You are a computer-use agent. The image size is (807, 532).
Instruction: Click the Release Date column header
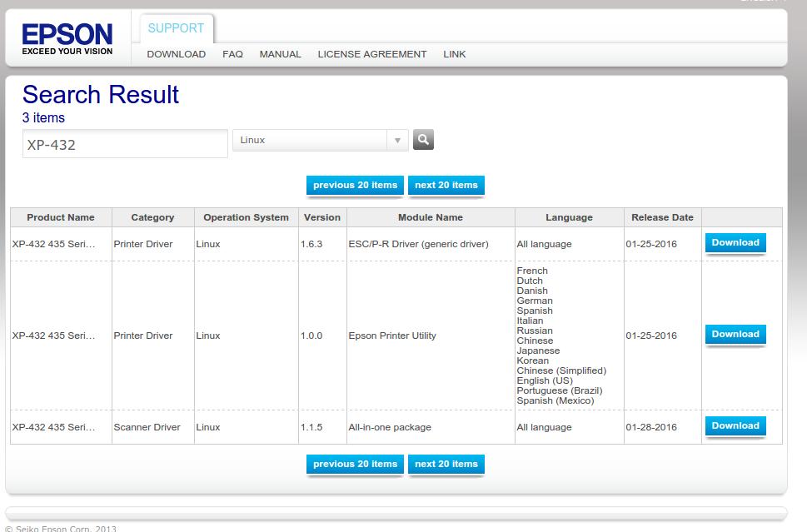(x=662, y=217)
